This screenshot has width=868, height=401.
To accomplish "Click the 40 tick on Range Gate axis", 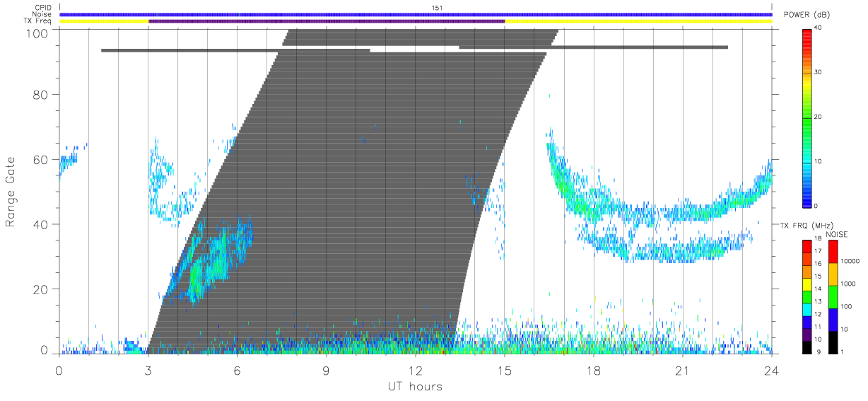I will tap(40, 224).
